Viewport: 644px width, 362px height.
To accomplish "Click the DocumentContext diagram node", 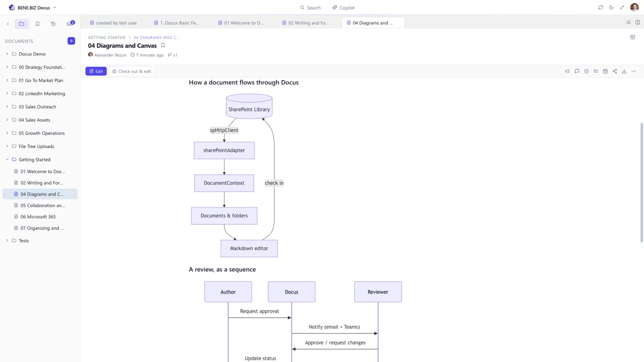I will (x=224, y=183).
